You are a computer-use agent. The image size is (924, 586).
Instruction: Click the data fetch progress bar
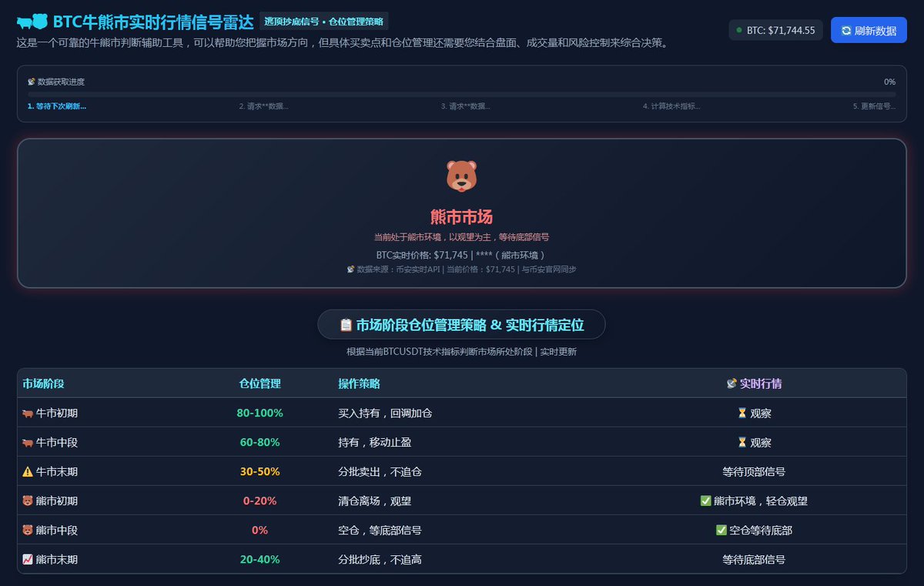point(461,94)
